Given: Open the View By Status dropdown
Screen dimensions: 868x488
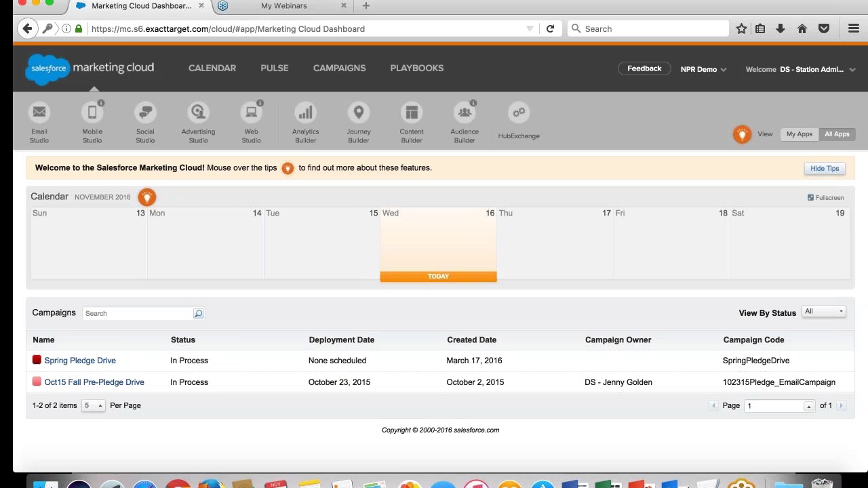Looking at the screenshot, I should pyautogui.click(x=824, y=311).
